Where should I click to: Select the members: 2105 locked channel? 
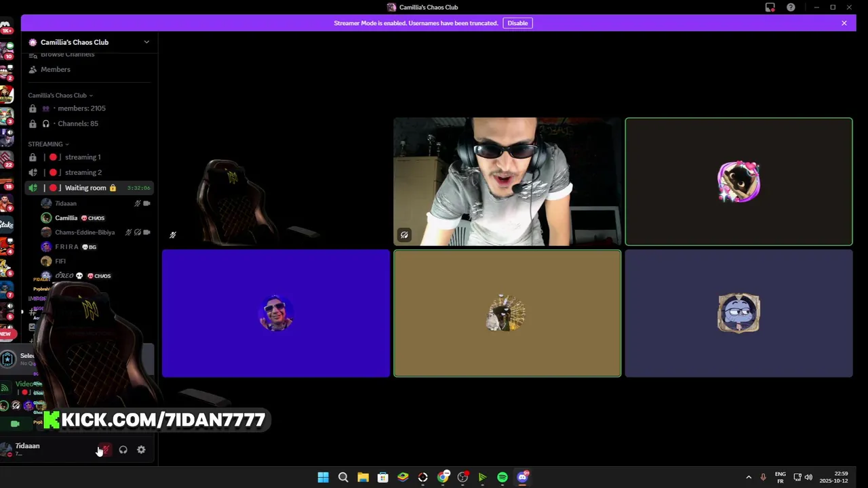pyautogui.click(x=89, y=108)
